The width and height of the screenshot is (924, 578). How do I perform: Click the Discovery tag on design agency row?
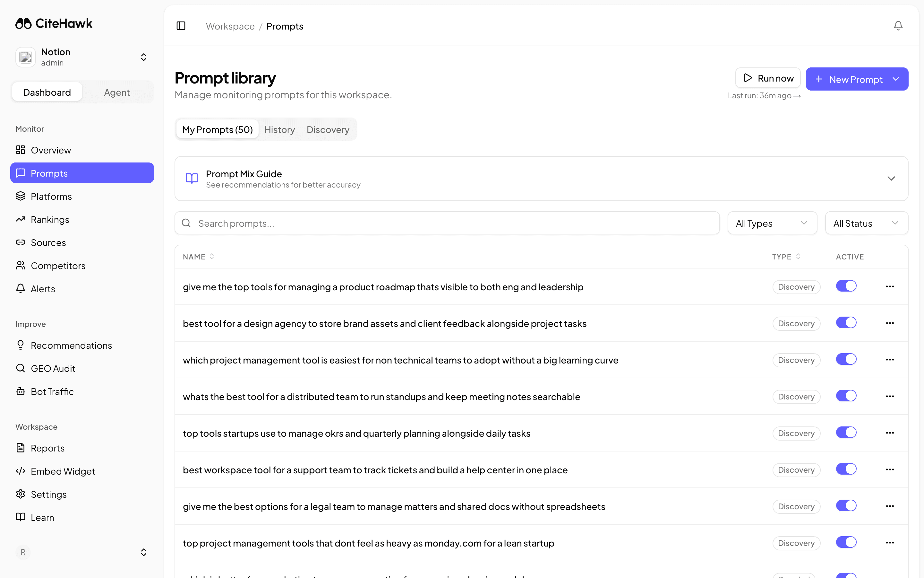tap(797, 323)
